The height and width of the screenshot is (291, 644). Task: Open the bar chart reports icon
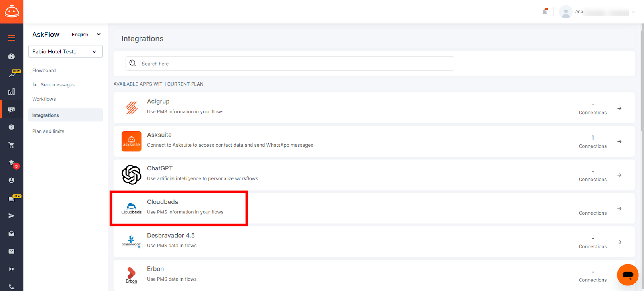[x=12, y=92]
